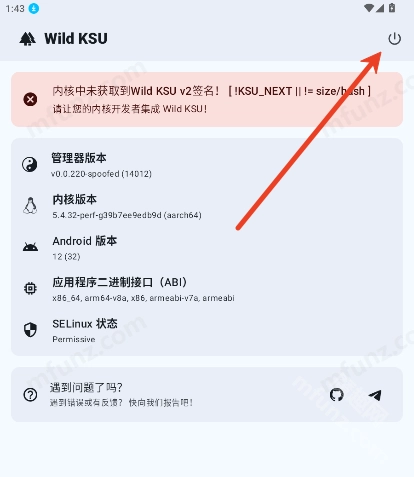The width and height of the screenshot is (414, 477).
Task: Open the Telegram paper plane icon
Action: click(x=375, y=395)
